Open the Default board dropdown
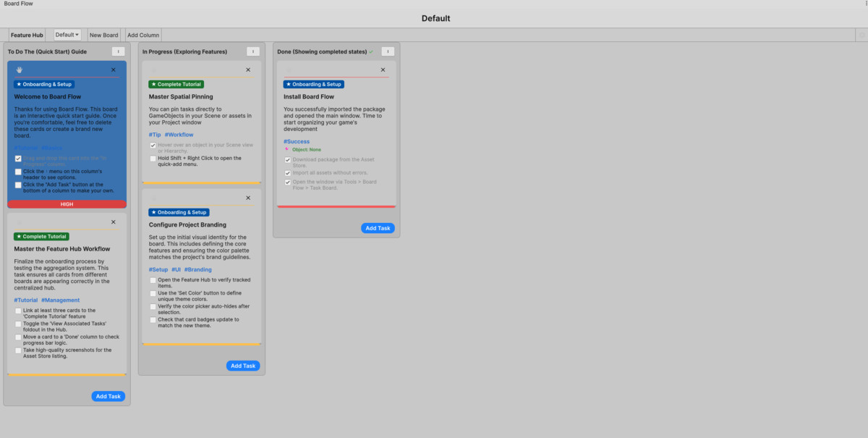The image size is (868, 438). (x=67, y=35)
